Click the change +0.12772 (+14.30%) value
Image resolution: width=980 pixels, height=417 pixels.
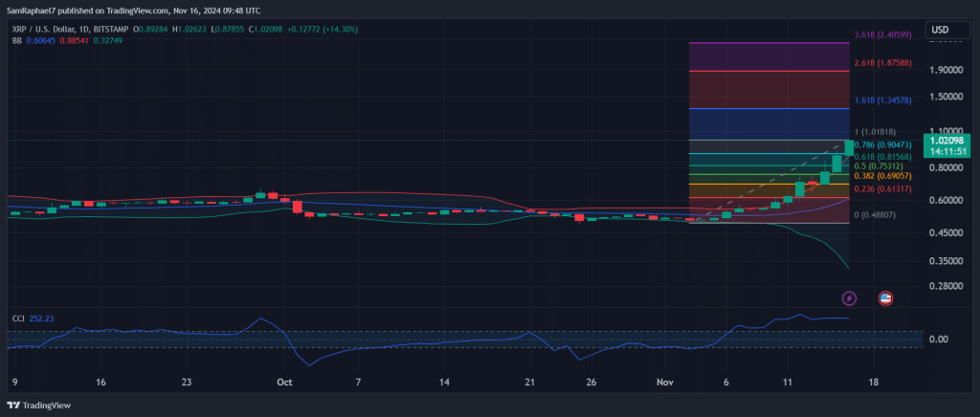click(x=323, y=30)
